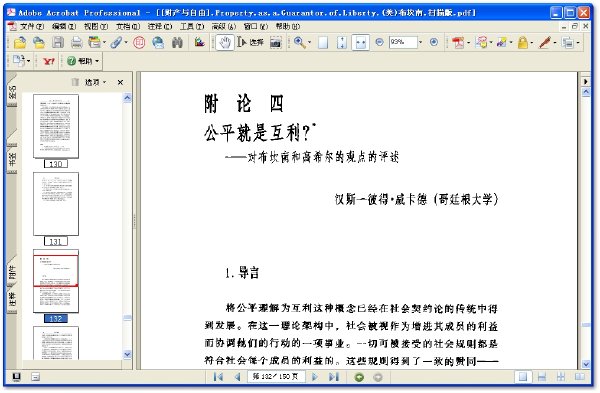Go to first page button
The height and width of the screenshot is (393, 600).
[218, 377]
